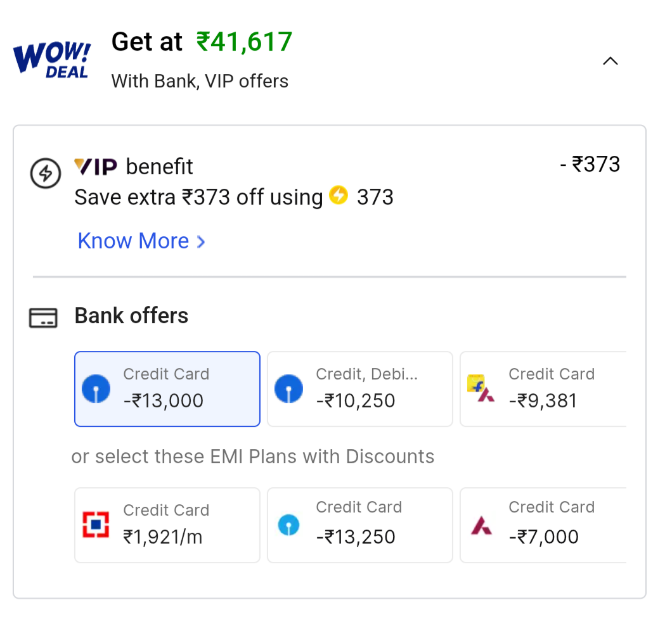Click the WOW! Deal logo

pos(51,61)
